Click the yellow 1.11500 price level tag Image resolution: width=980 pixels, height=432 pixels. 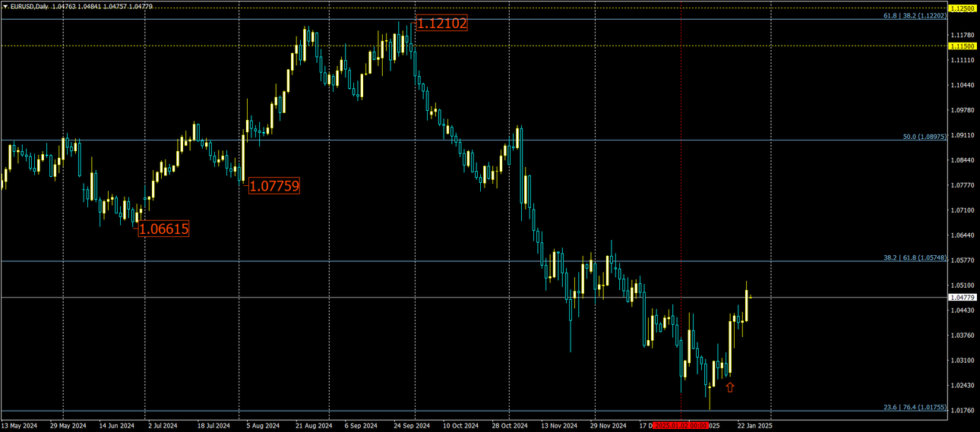[x=963, y=46]
